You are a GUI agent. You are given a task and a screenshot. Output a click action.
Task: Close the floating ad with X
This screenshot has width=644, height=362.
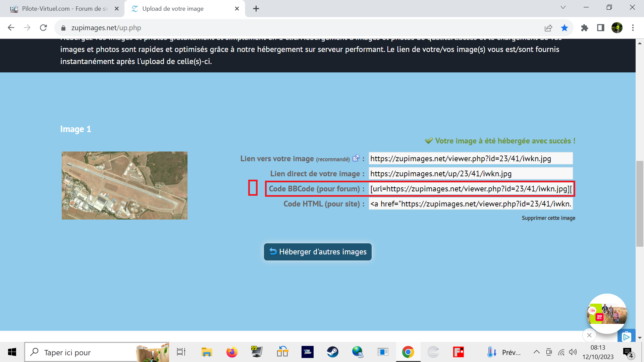(x=589, y=335)
